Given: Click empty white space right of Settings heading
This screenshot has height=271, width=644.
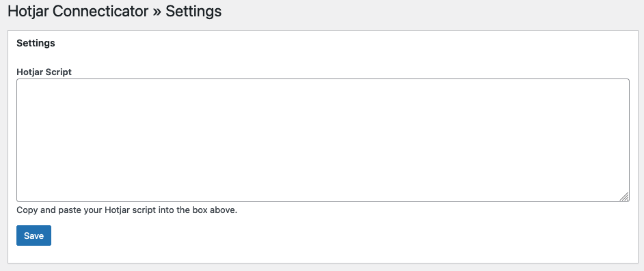Looking at the screenshot, I should [329, 43].
